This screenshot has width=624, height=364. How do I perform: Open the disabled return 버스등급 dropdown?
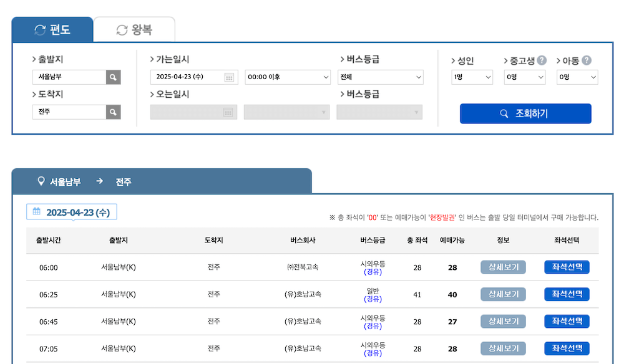tap(379, 112)
